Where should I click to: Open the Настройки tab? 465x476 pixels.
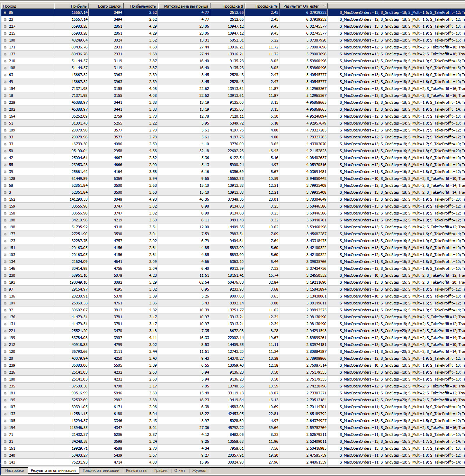pos(15,470)
